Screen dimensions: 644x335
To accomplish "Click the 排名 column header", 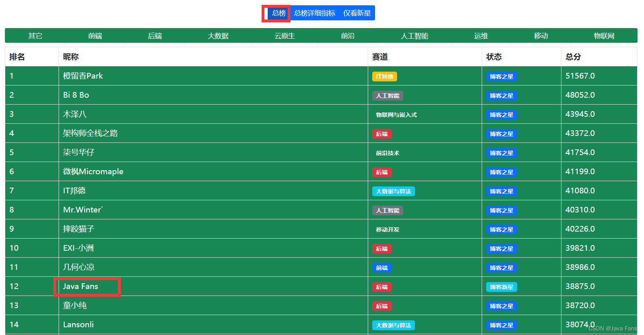I will 17,57.
